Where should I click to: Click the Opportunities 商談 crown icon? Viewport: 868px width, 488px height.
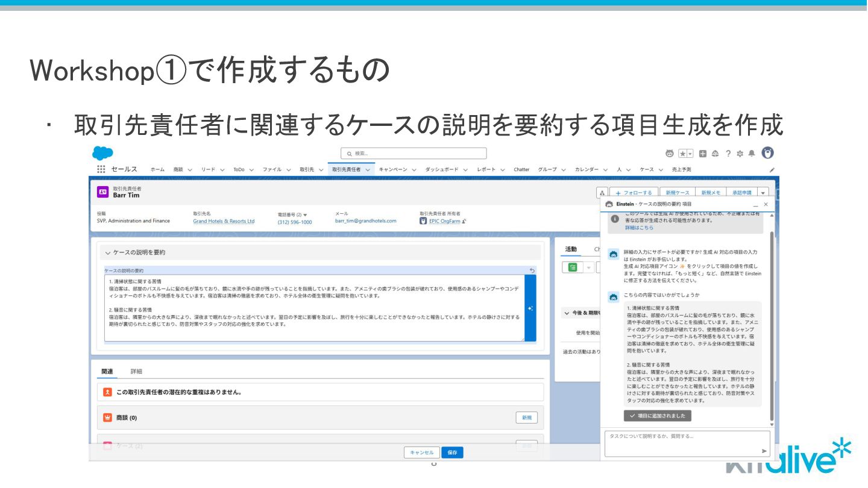click(x=107, y=418)
